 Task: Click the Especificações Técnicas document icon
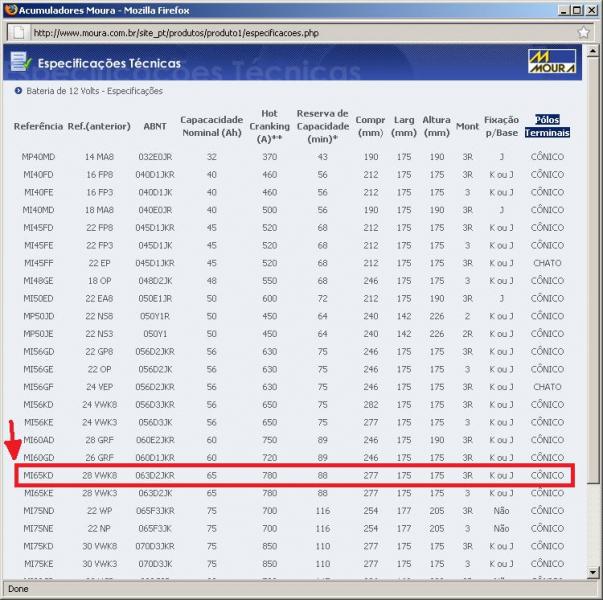tap(20, 62)
